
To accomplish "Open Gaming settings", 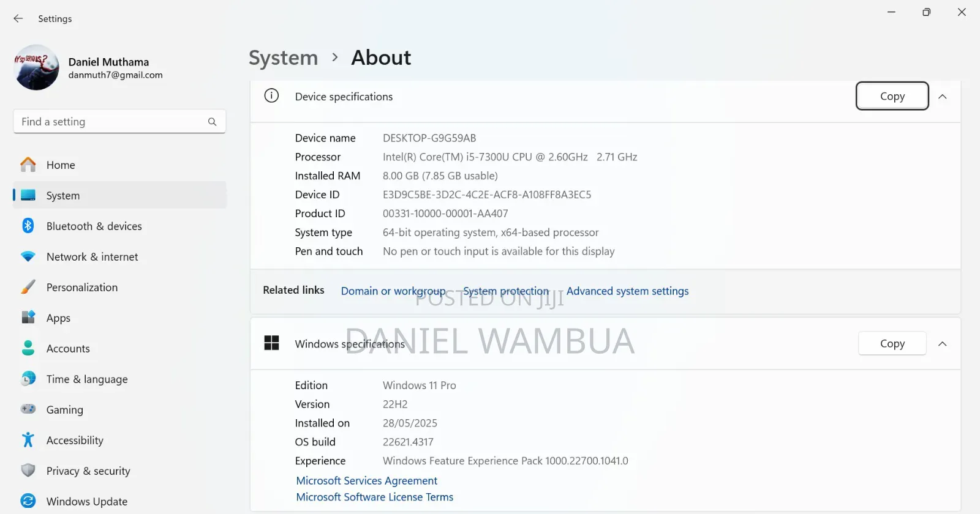I will (120, 409).
